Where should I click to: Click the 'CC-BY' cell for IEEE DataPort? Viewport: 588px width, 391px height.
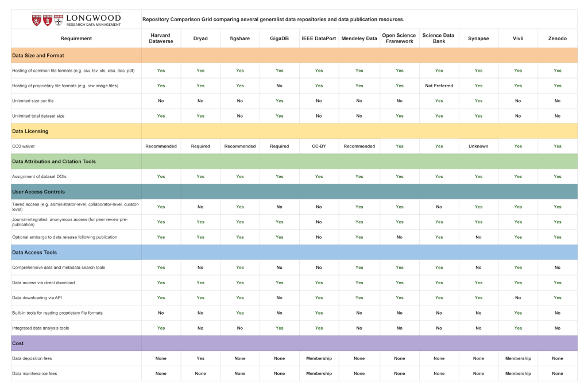pyautogui.click(x=319, y=146)
